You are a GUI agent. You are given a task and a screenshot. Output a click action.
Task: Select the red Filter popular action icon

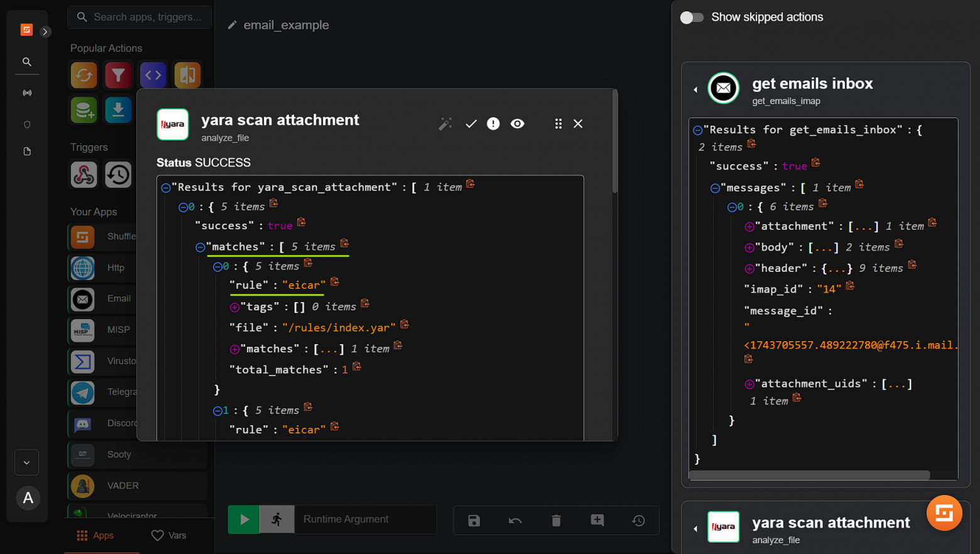[118, 75]
